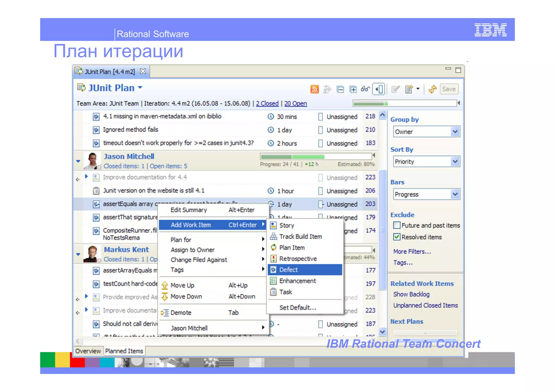Click the defect icon of testCount hard-code row
This screenshot has width=555, height=392.
click(96, 284)
